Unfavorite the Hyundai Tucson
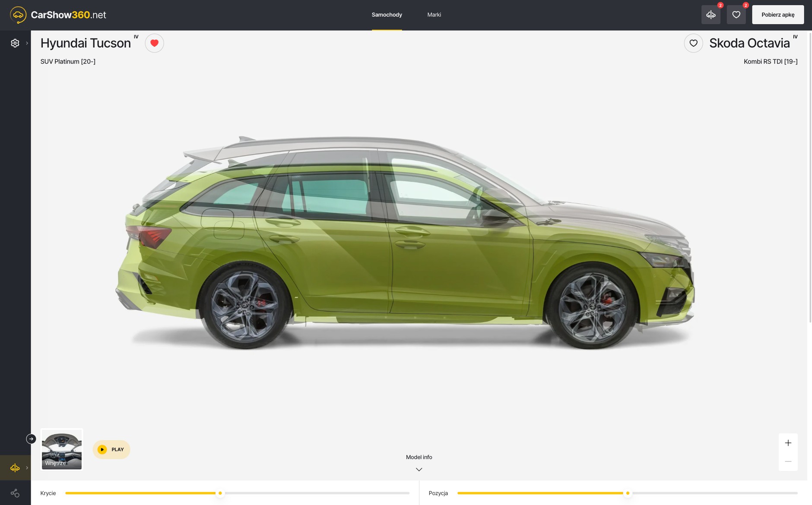The image size is (812, 505). pyautogui.click(x=154, y=43)
